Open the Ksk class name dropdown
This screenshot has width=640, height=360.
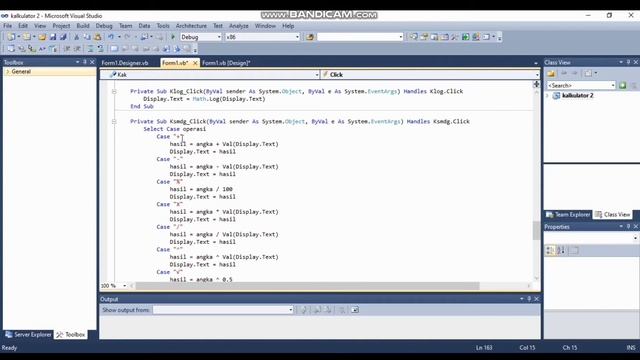coord(317,75)
